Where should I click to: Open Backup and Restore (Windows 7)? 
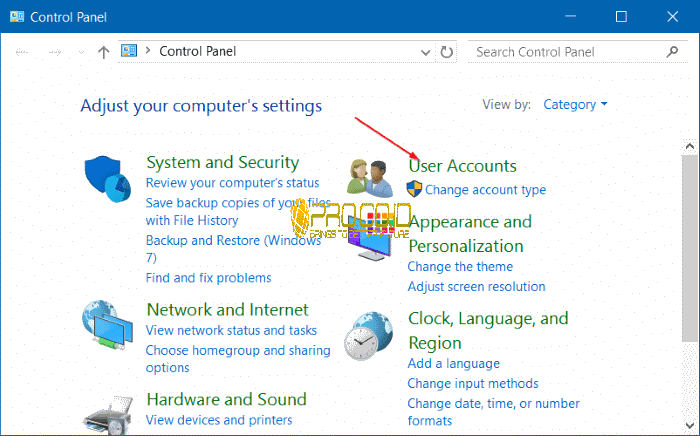(233, 249)
